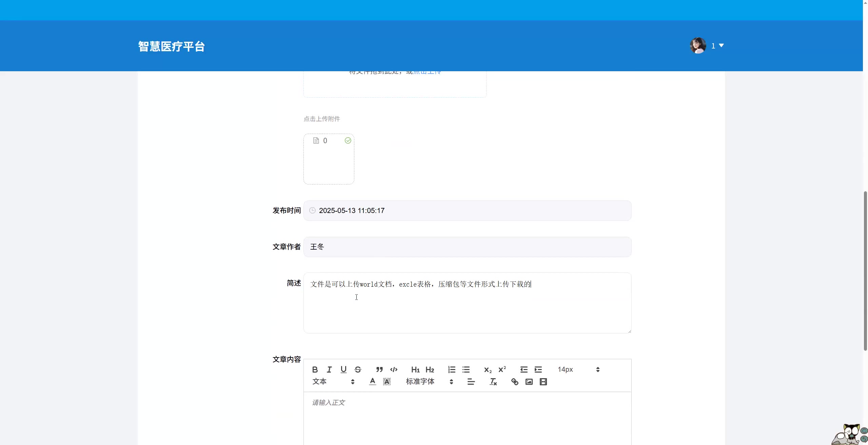Click the uploaded attachment file 0

coord(324,141)
